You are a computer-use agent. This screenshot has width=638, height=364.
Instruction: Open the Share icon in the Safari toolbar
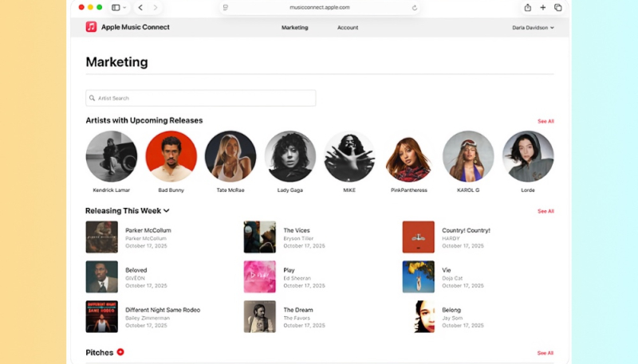click(x=528, y=7)
